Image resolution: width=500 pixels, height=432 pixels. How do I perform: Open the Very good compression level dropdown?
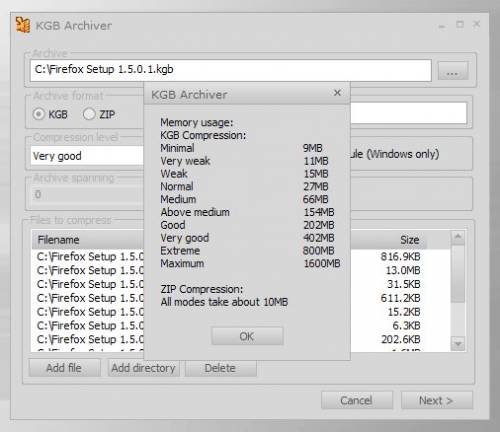pyautogui.click(x=87, y=156)
